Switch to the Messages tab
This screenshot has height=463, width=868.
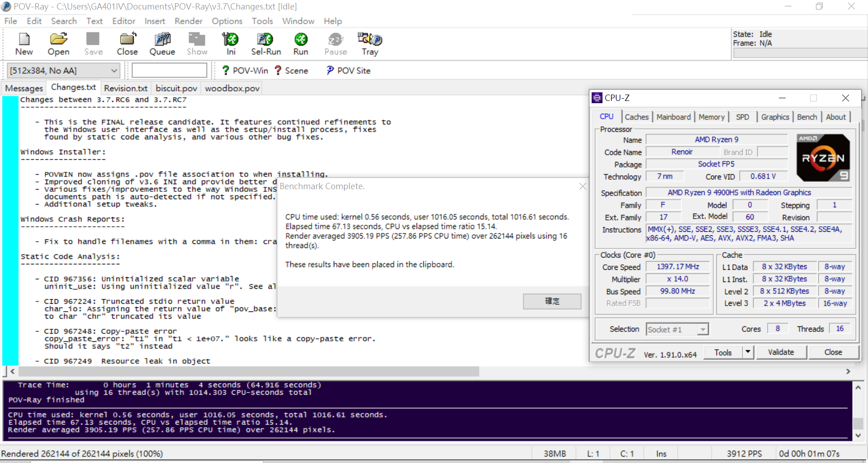tap(24, 88)
